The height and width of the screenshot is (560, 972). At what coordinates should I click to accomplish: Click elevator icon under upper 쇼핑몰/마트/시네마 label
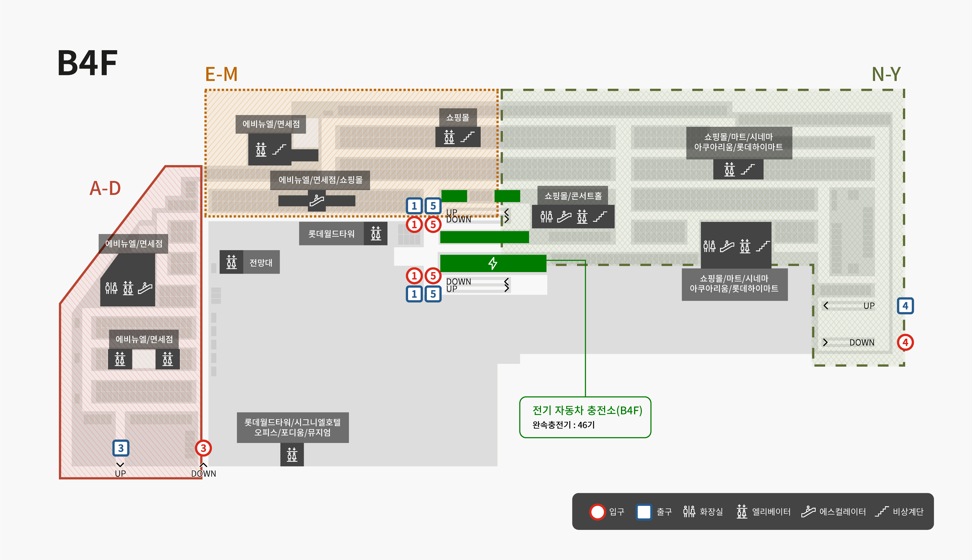729,169
